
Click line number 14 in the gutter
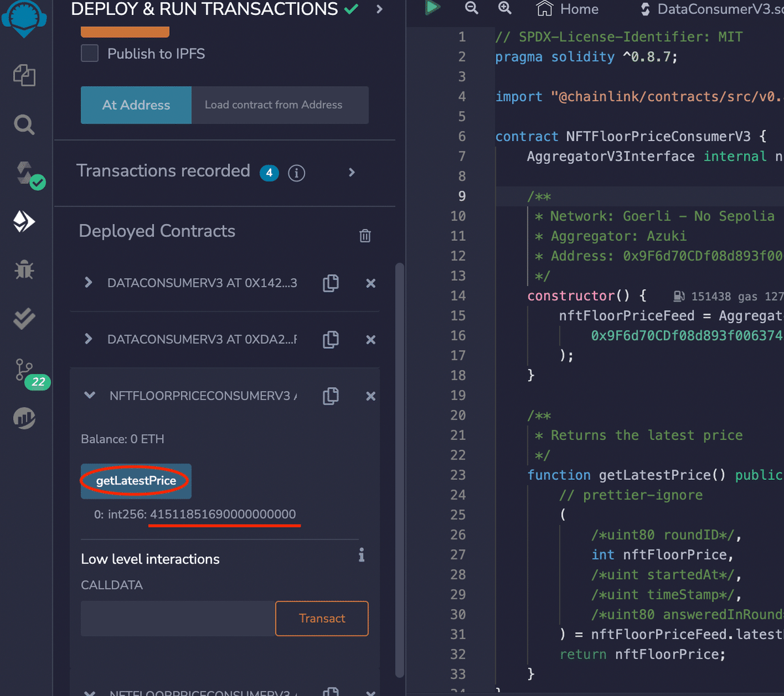(458, 296)
